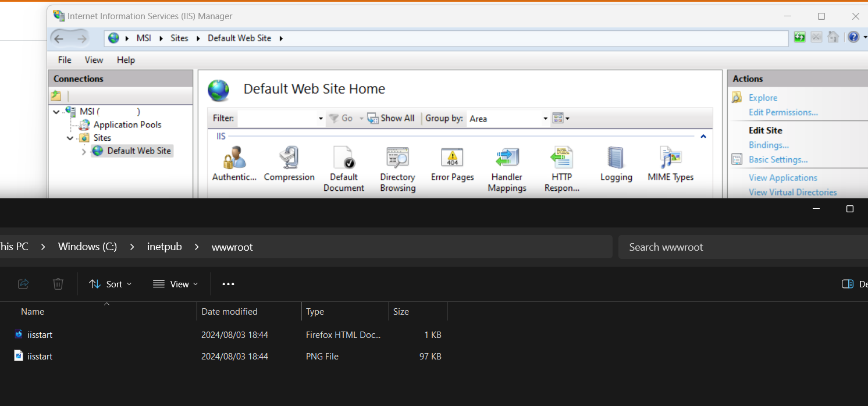
Task: Select Application Pools in Connections tree
Action: [127, 124]
